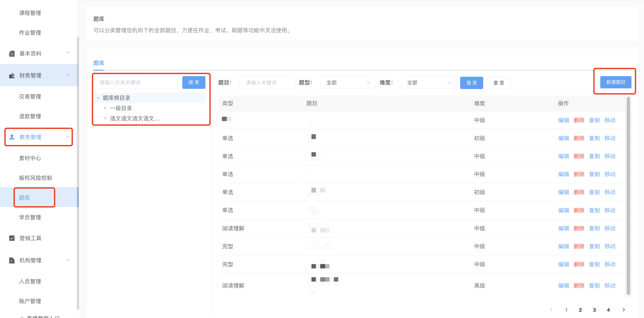This screenshot has width=644, height=318.
Task: Open 人员管理 in sidebar
Action: point(30,281)
